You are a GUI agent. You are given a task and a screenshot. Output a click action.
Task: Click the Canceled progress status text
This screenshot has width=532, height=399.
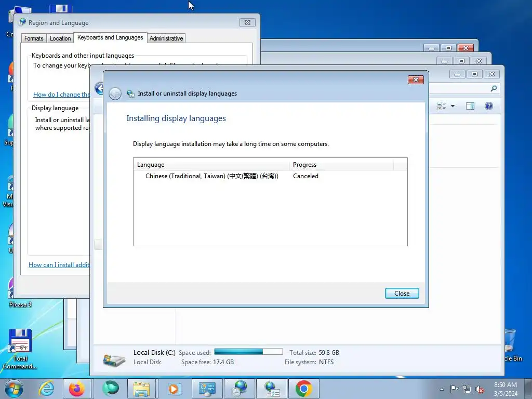pyautogui.click(x=305, y=176)
